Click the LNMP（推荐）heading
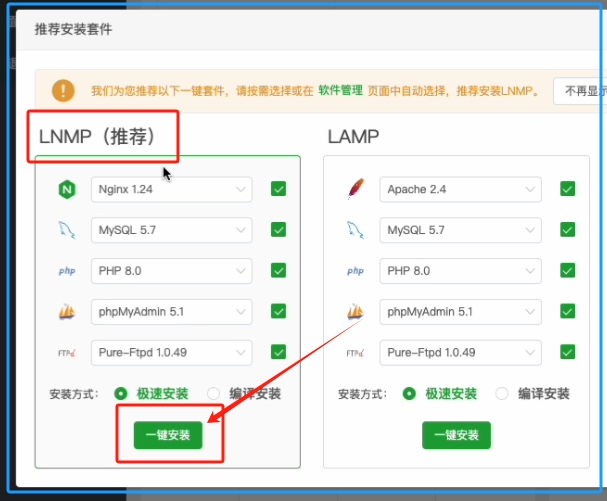 [97, 136]
